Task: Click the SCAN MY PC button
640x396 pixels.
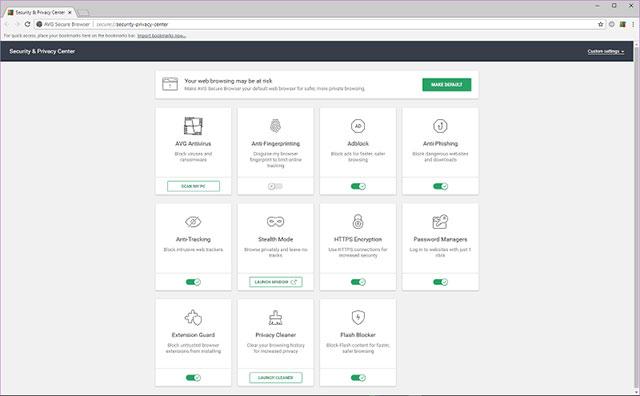Action: pyautogui.click(x=193, y=186)
